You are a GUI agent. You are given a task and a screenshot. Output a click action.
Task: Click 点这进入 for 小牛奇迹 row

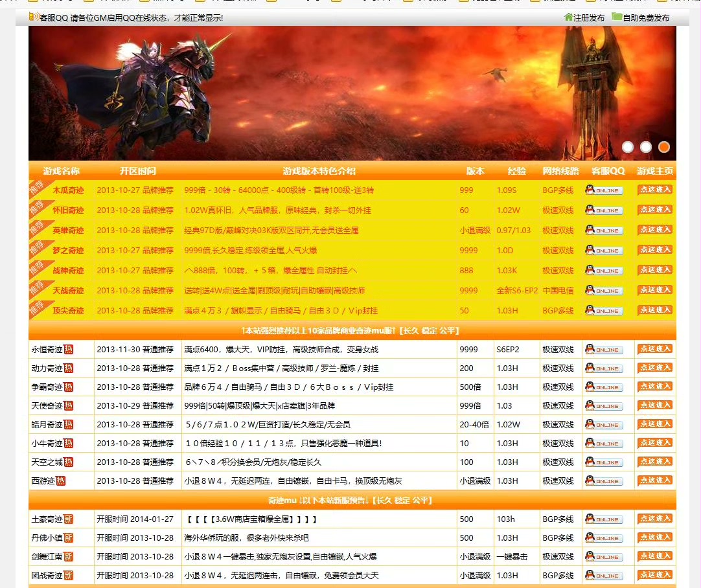click(x=655, y=443)
